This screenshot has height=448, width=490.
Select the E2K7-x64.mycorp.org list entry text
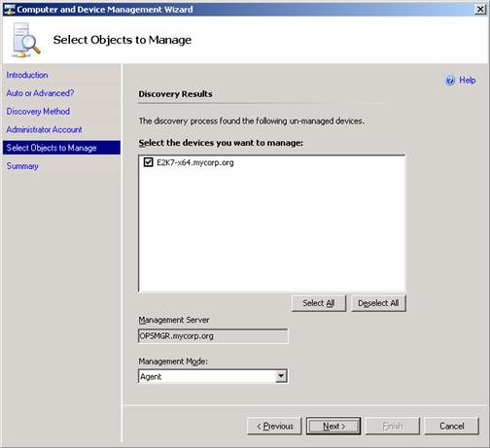(195, 162)
